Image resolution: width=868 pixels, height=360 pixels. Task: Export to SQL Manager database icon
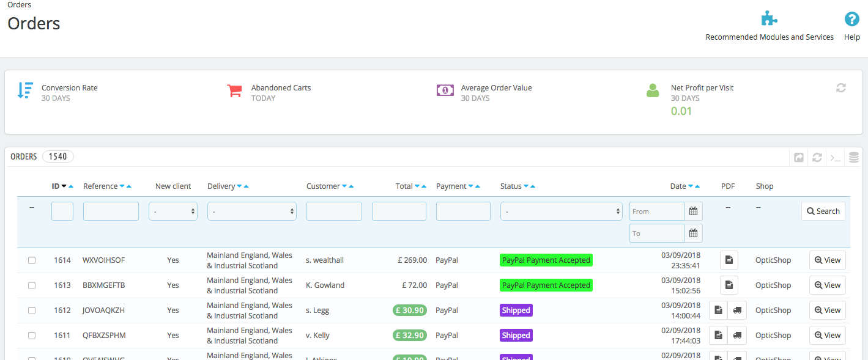point(853,157)
